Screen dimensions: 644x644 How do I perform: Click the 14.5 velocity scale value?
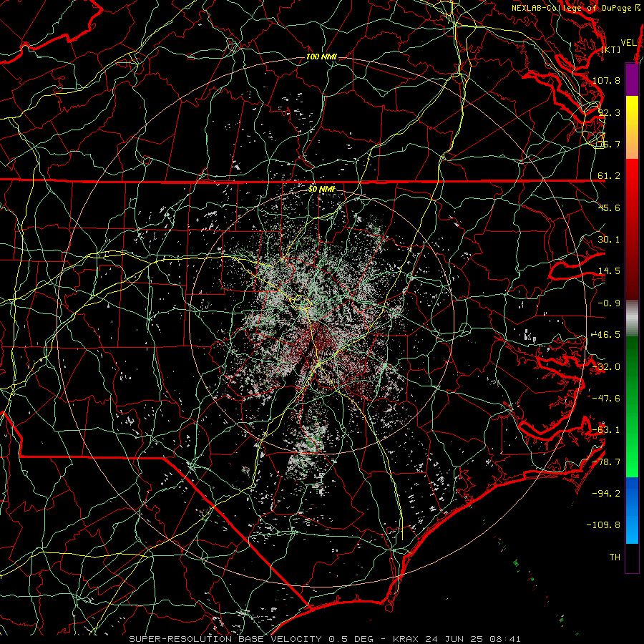(x=609, y=271)
